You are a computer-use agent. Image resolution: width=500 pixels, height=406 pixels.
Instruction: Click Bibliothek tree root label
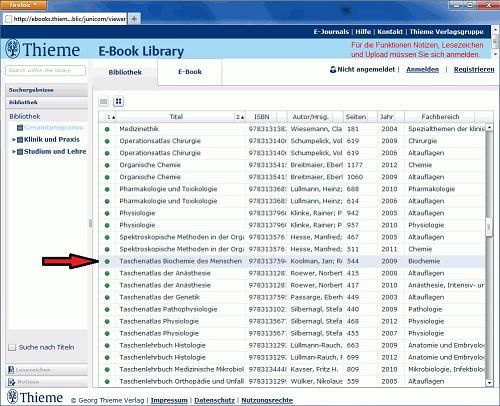click(x=25, y=116)
